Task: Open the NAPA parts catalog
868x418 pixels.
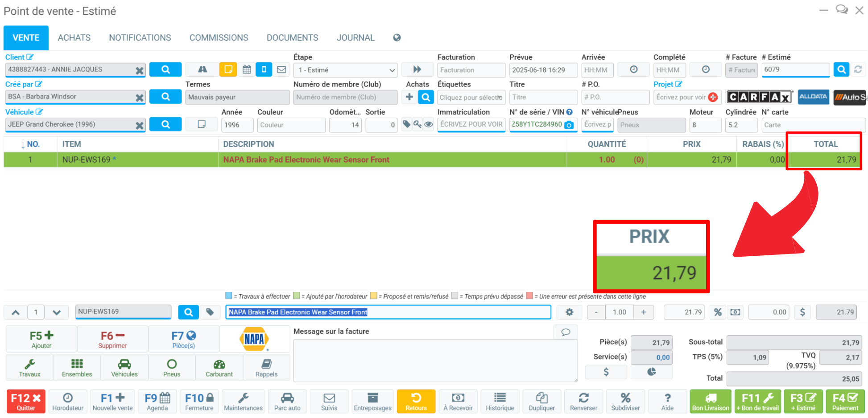Action: [x=254, y=339]
